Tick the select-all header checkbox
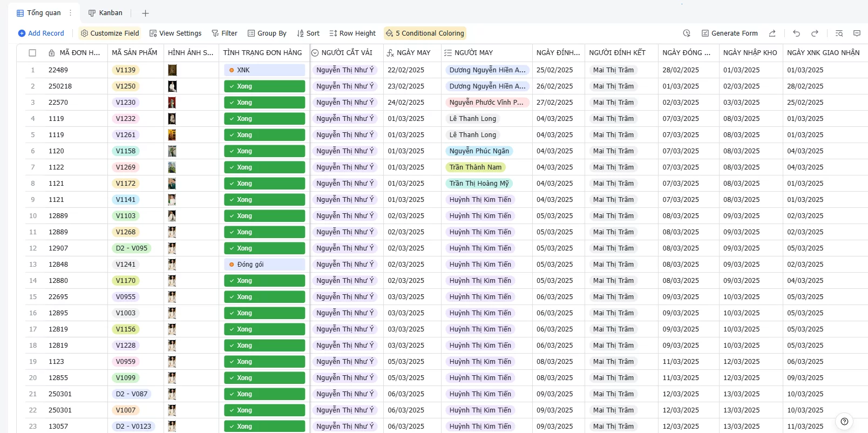868x433 pixels. [32, 53]
